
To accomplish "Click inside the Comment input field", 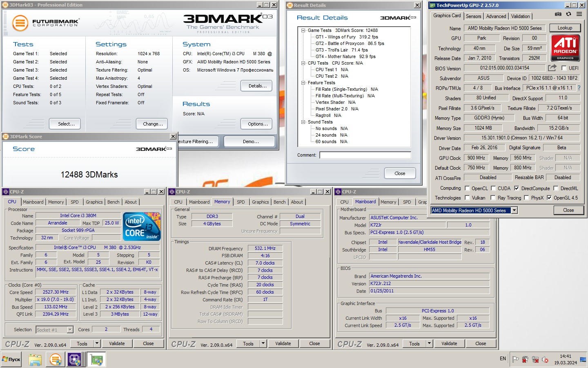I will (x=365, y=155).
